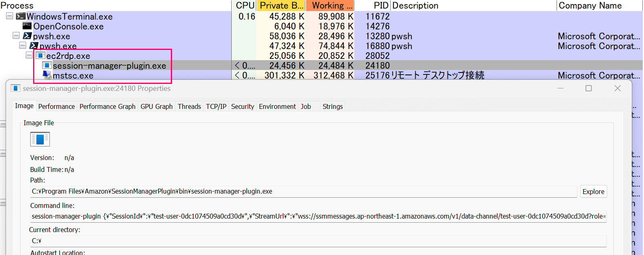The height and width of the screenshot is (255, 644).
Task: Click the Properties dialog title bar icon
Action: 16,88
